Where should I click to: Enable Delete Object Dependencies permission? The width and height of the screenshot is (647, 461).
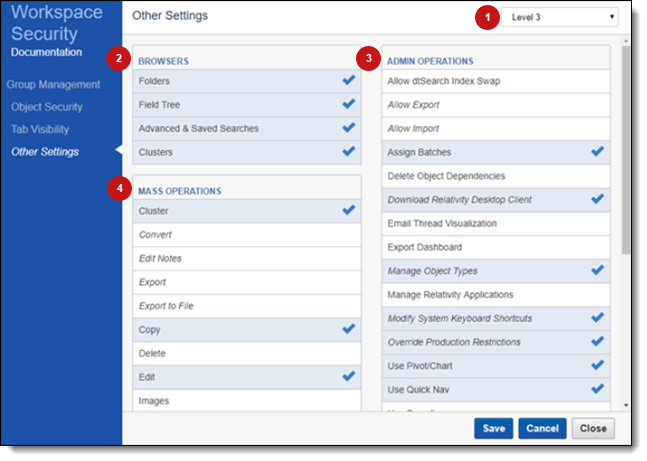496,176
